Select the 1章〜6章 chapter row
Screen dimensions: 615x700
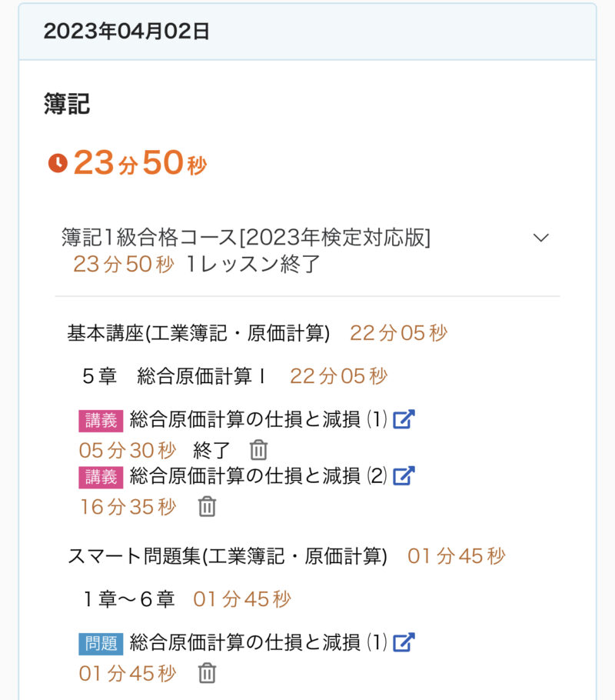(x=129, y=599)
